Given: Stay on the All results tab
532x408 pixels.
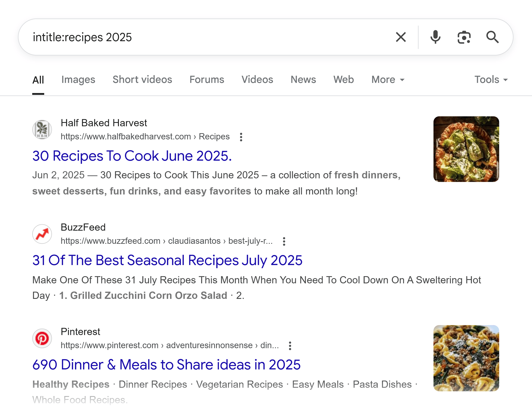Looking at the screenshot, I should (38, 80).
